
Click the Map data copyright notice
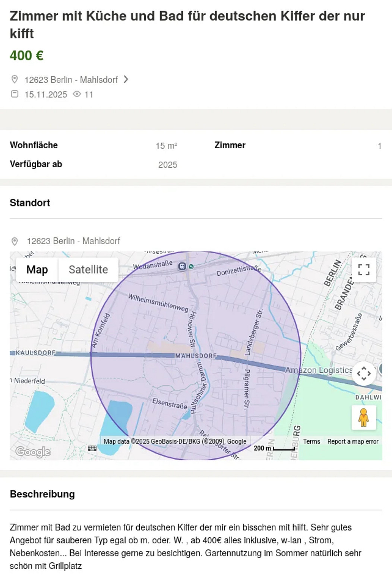pos(175,441)
